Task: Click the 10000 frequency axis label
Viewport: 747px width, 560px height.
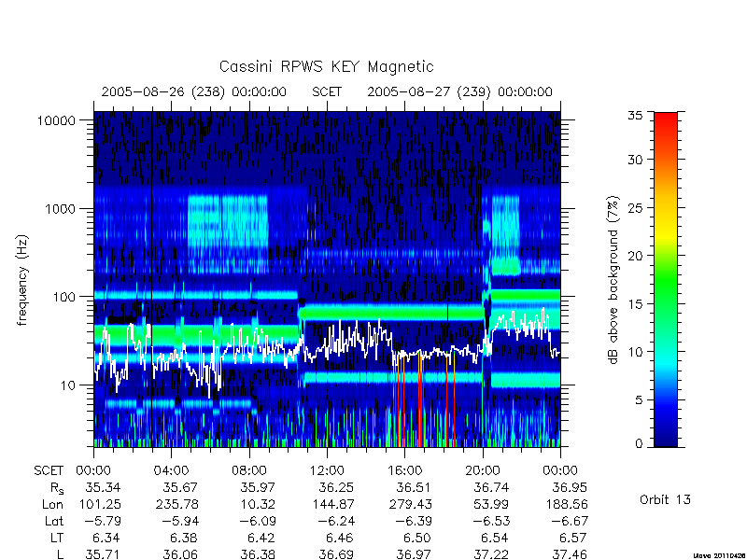Action: pos(56,121)
